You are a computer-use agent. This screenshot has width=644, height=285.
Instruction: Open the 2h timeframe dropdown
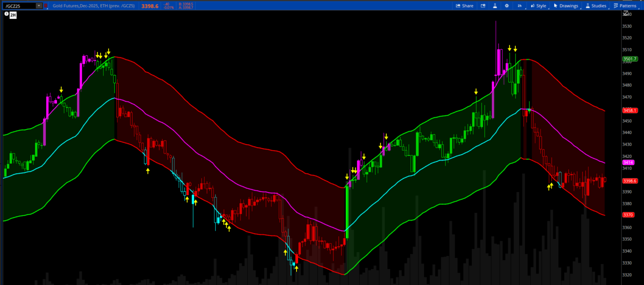(x=520, y=6)
